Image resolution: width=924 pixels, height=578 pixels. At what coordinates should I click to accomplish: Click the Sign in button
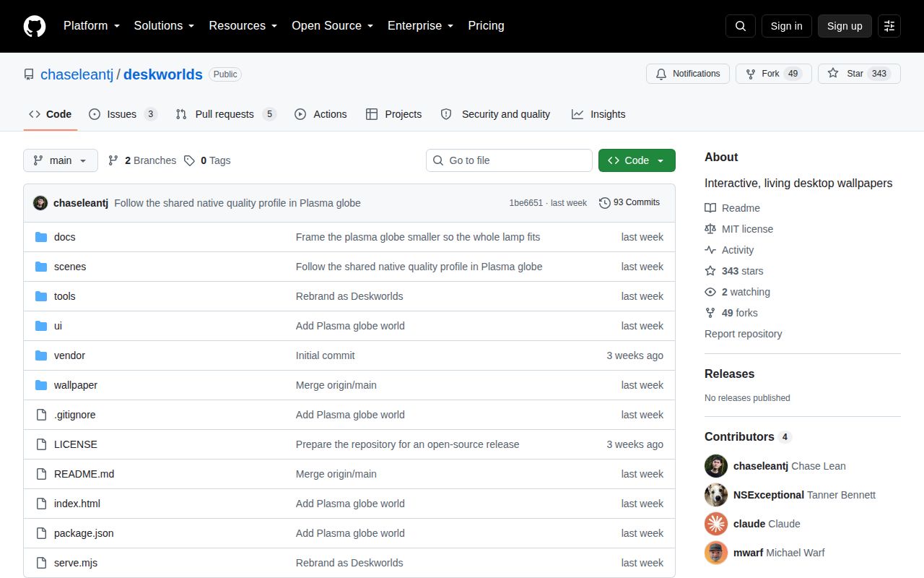[x=787, y=26]
